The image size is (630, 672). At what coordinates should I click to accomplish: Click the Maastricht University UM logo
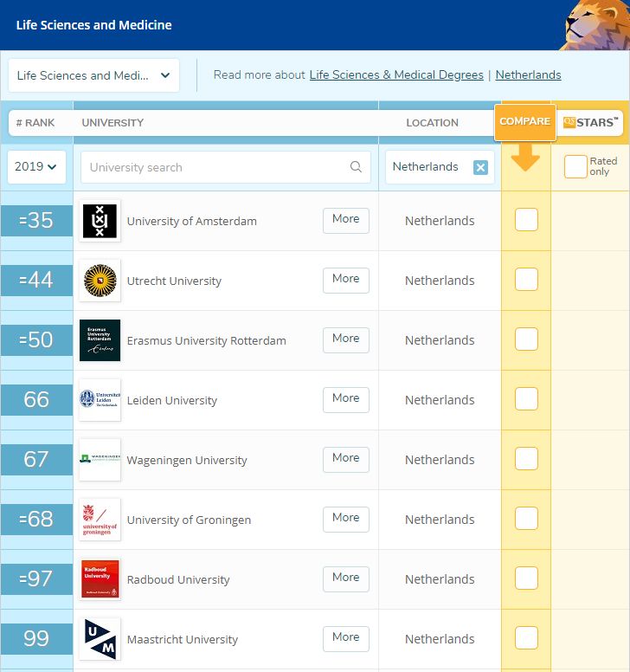pos(100,638)
